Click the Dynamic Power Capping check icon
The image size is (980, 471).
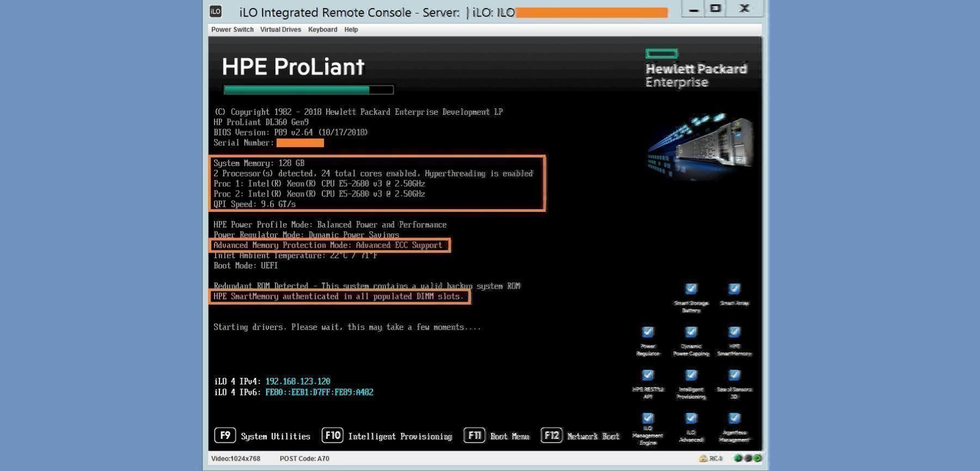point(691,332)
